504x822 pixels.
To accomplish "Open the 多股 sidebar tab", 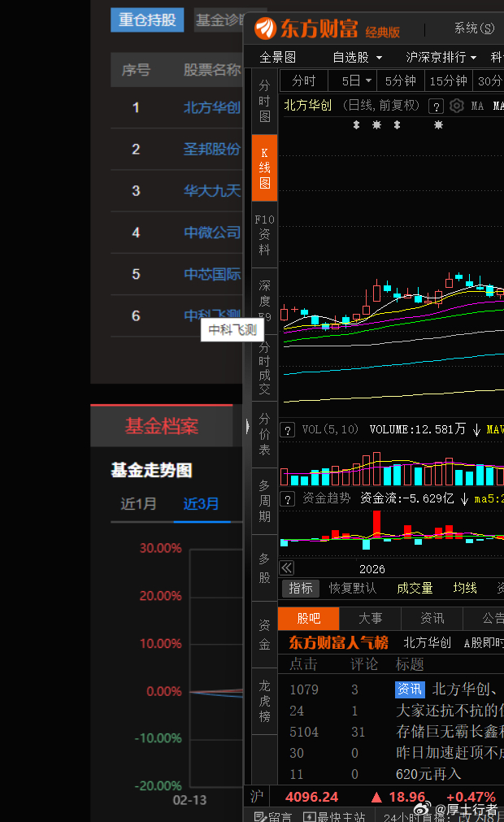I will pos(264,568).
